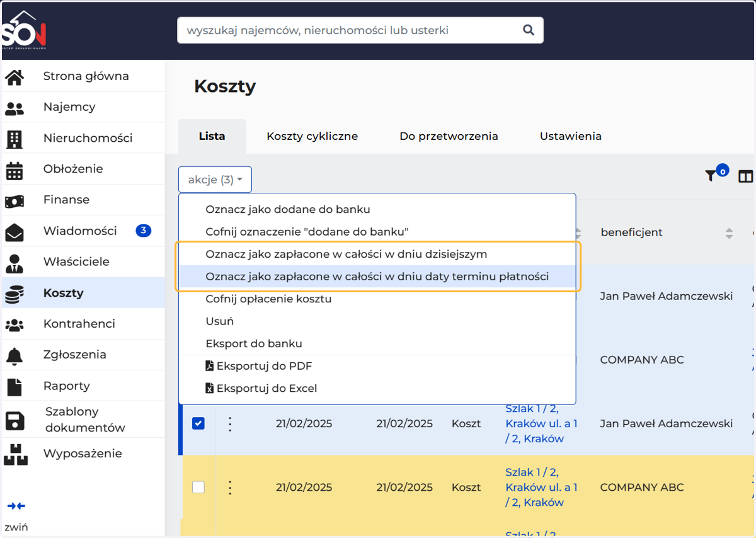Open the Raporty section
Screen dimensions: 756x538
click(67, 386)
